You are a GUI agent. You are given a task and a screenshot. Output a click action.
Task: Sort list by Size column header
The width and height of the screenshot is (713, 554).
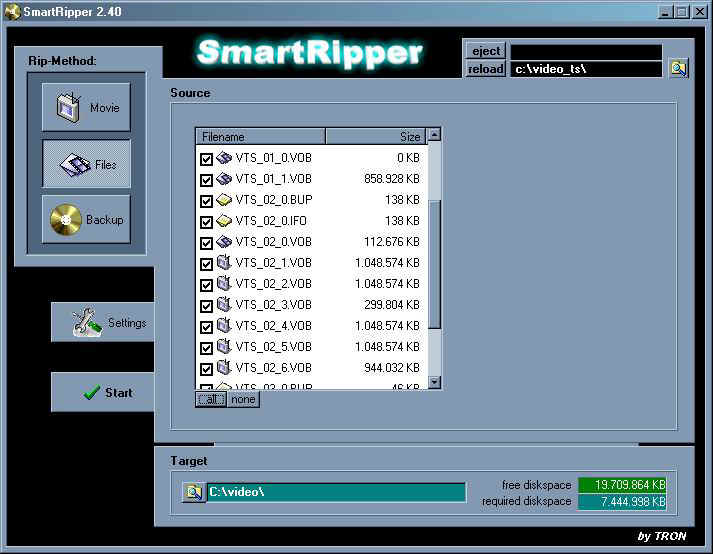pos(376,136)
